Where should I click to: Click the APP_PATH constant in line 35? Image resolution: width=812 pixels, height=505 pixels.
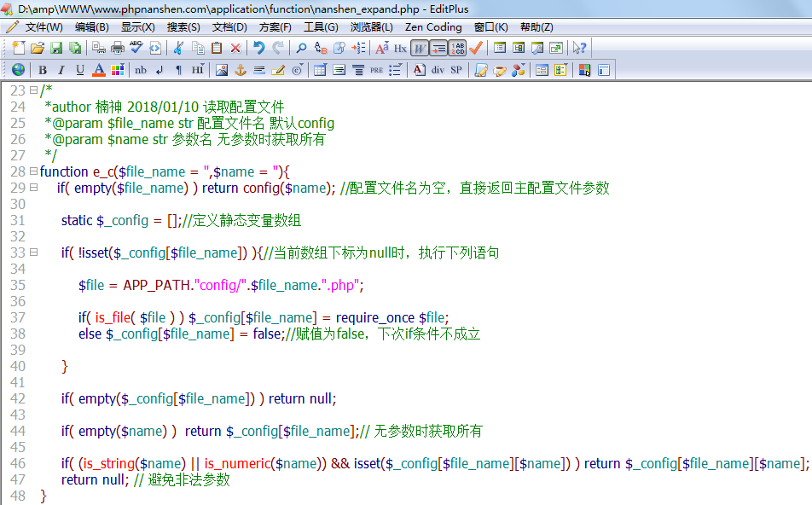click(x=156, y=286)
